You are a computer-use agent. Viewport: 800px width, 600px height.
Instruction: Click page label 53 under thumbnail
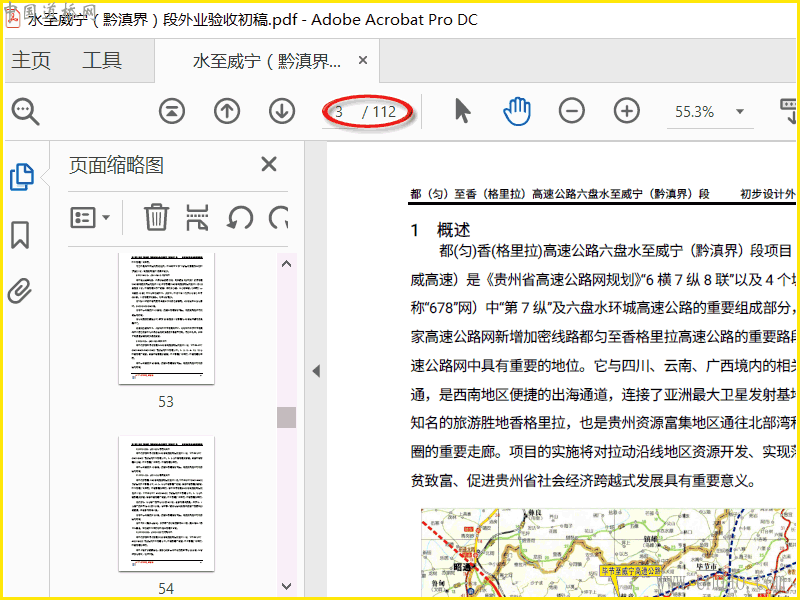tap(166, 402)
